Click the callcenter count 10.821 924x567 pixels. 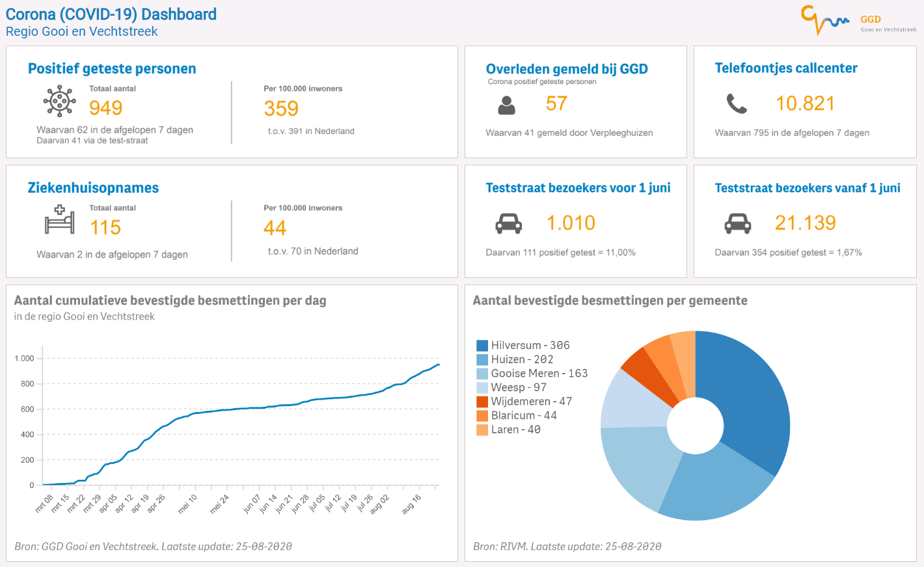point(805,104)
